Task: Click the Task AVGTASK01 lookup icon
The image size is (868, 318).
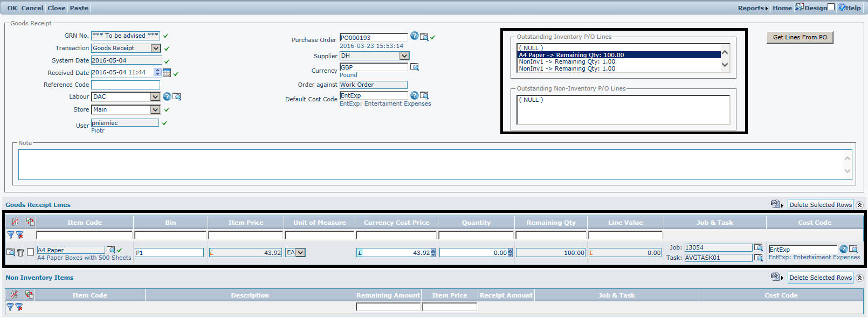Action: pos(758,258)
